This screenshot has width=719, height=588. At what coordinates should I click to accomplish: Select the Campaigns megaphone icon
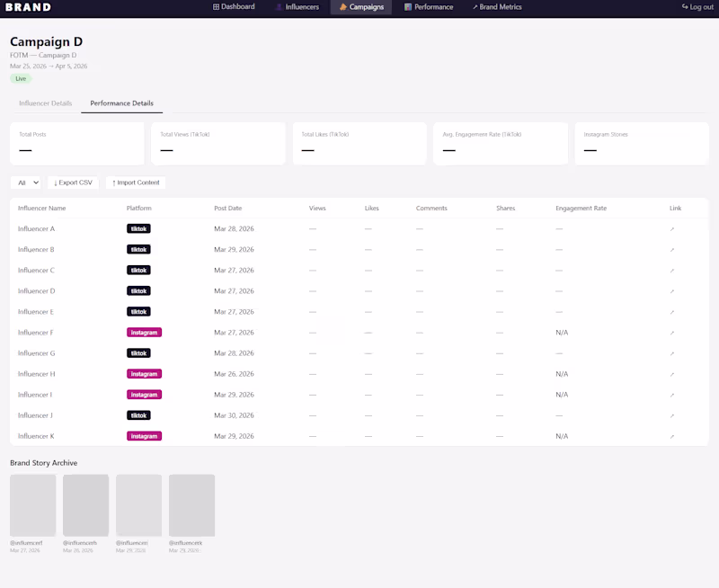point(342,7)
